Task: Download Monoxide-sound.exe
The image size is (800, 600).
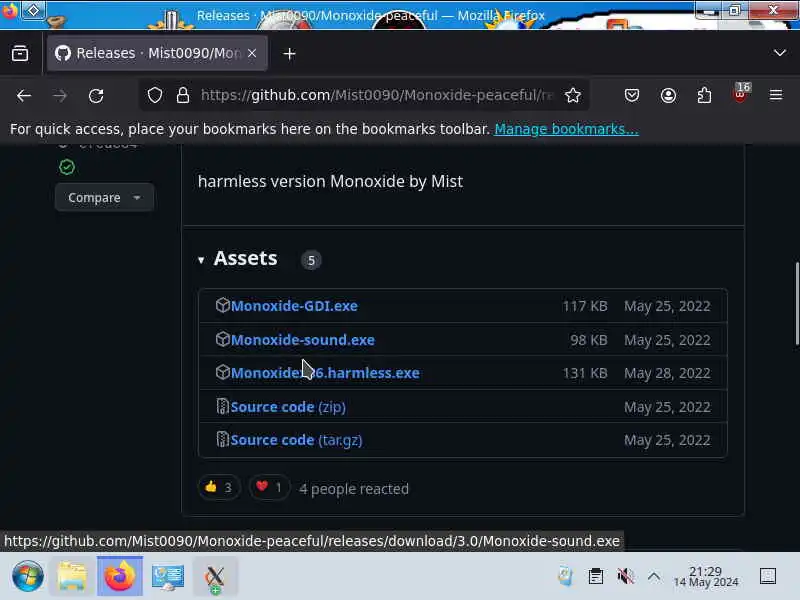Action: [x=303, y=340]
